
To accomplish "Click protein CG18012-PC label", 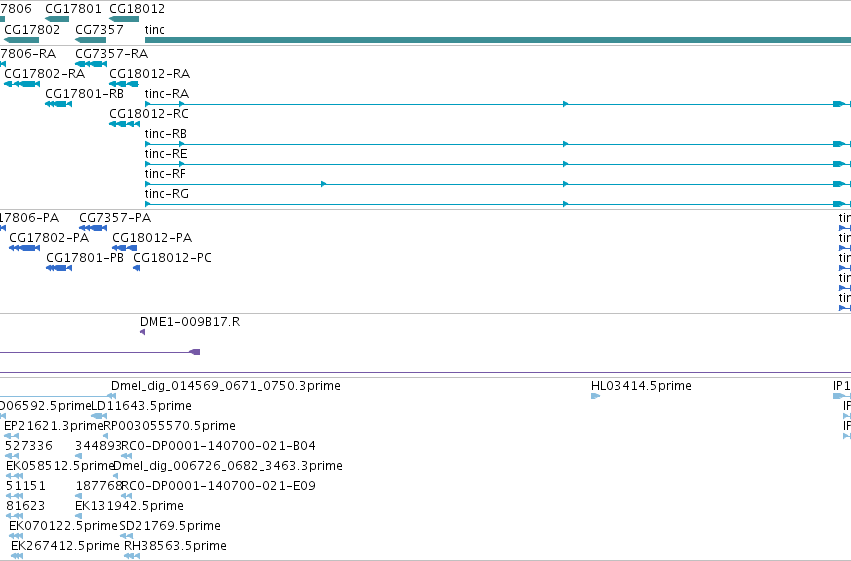I will 173,258.
